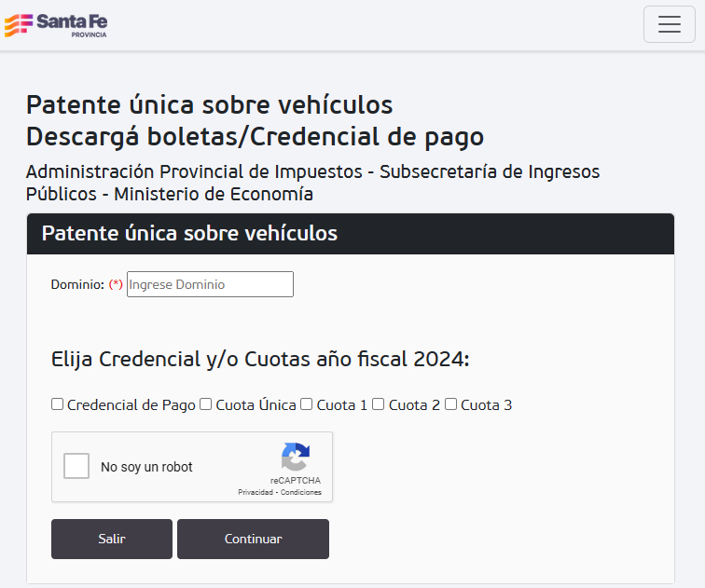
Task: Open the reCAPTCHA Privacidad link
Action: (256, 492)
